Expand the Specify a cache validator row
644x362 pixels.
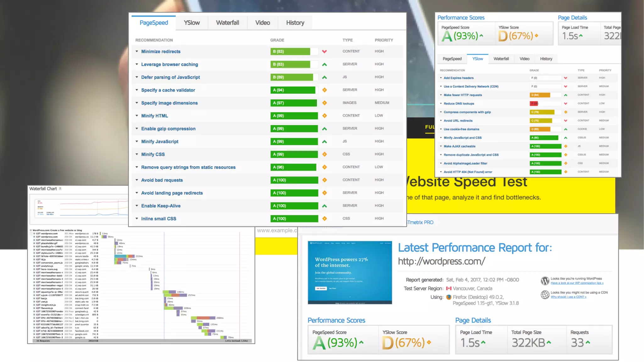(137, 90)
